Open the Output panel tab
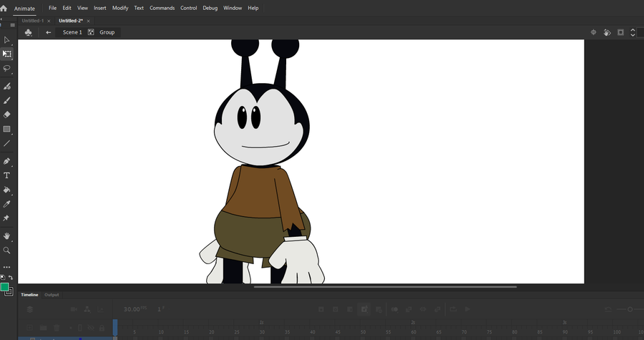Screen dimensions: 644x340 52,295
